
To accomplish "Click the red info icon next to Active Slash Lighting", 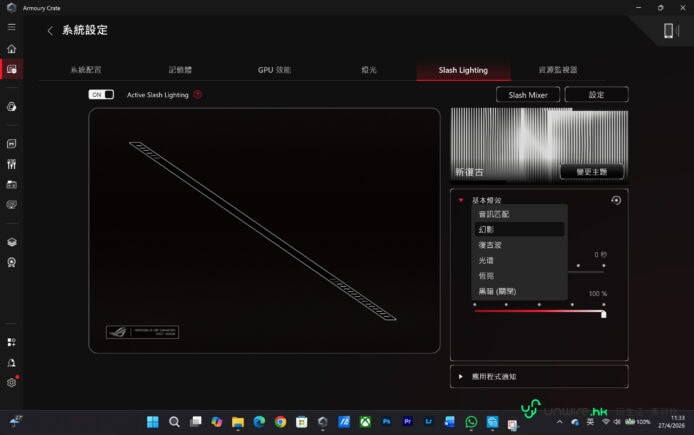I will point(198,94).
